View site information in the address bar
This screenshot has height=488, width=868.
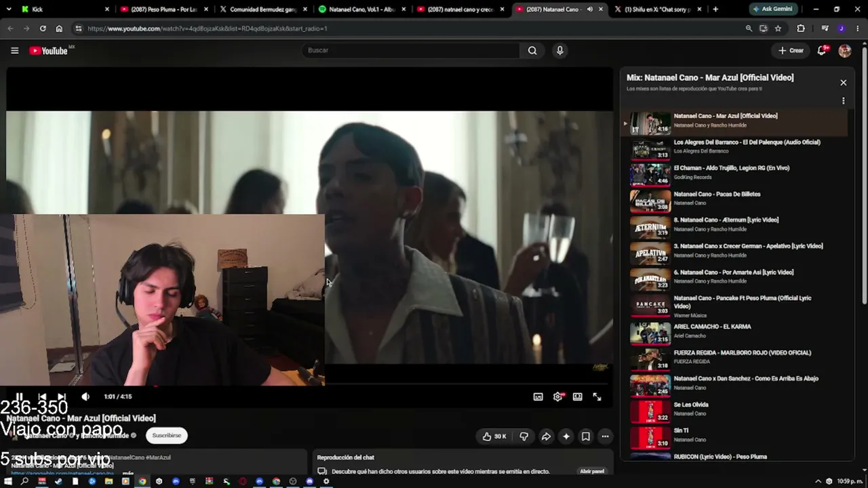78,28
